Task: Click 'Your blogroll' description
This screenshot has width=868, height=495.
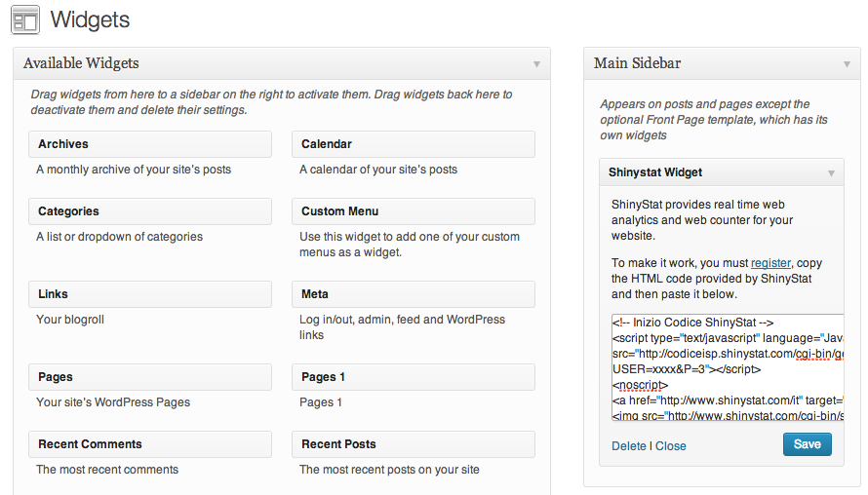Action: [x=70, y=320]
